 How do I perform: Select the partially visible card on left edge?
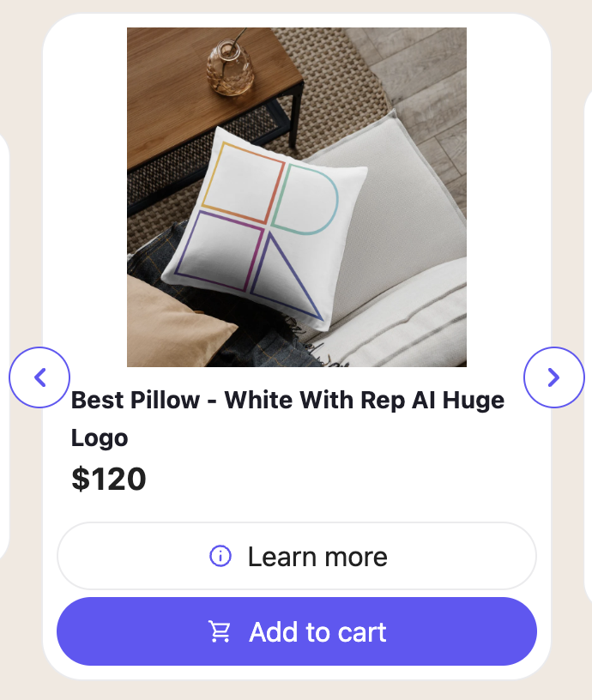(4, 346)
